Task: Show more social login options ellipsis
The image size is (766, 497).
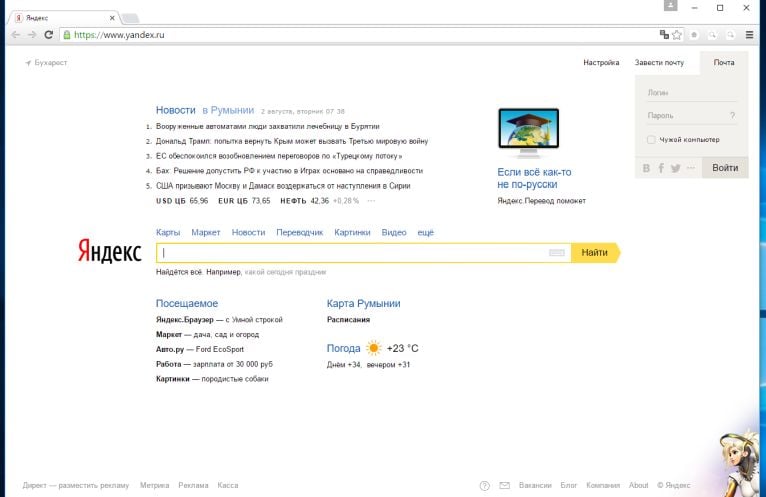Action: [x=690, y=168]
